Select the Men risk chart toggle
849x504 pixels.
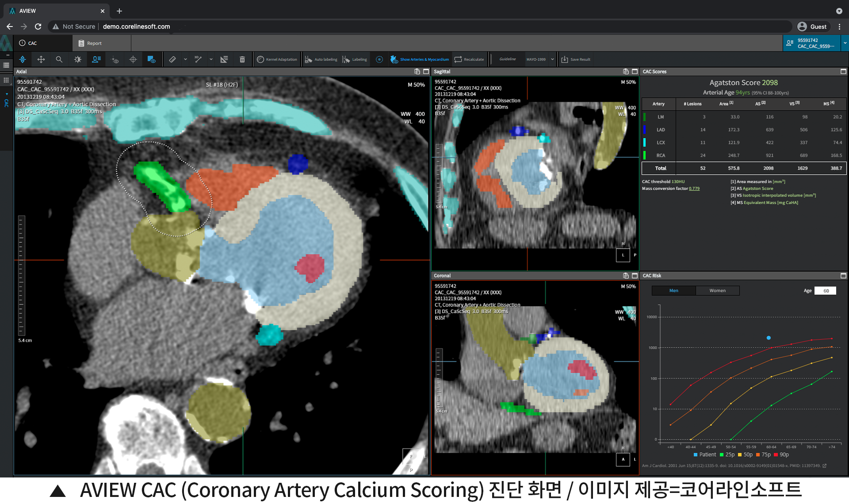tap(674, 290)
